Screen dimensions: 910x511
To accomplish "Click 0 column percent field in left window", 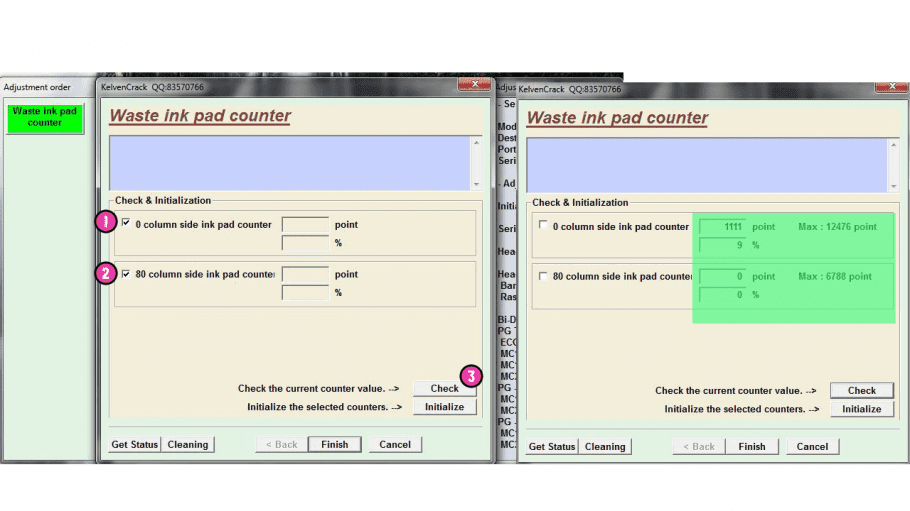I will point(305,243).
